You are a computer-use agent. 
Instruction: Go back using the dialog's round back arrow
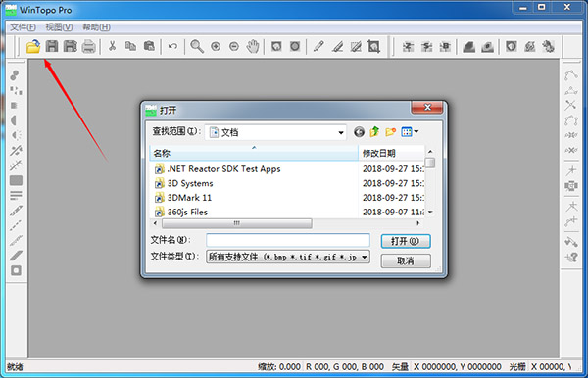pyautogui.click(x=359, y=132)
